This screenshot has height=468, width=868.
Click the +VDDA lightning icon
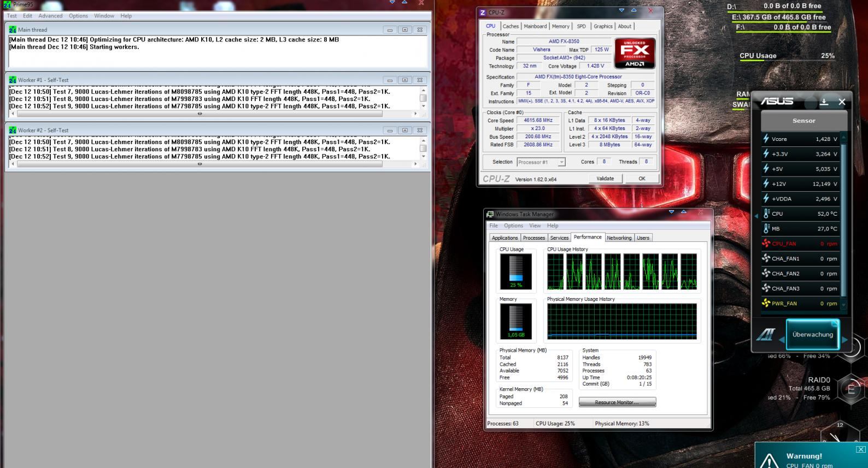click(766, 199)
